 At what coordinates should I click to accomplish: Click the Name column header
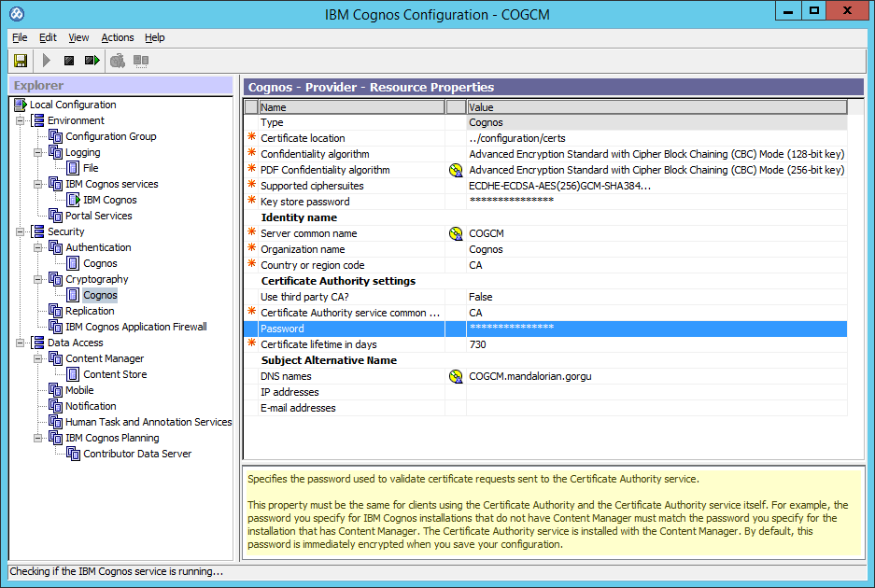tap(351, 107)
